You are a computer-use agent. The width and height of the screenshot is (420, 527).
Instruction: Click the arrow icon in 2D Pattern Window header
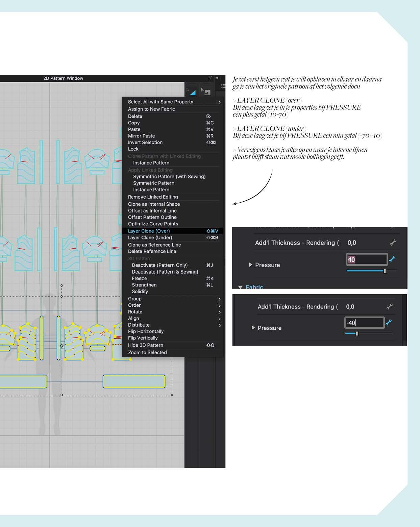[x=217, y=78]
